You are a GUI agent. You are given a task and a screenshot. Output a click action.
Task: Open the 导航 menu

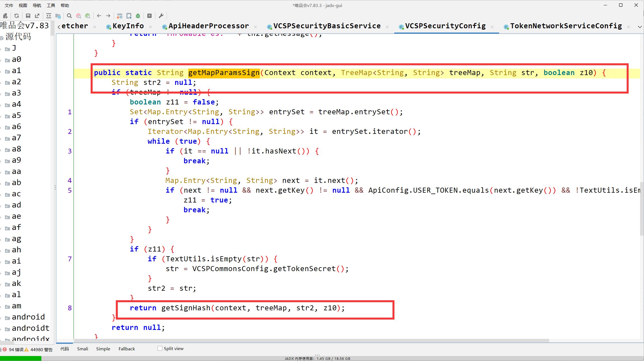pos(37,5)
